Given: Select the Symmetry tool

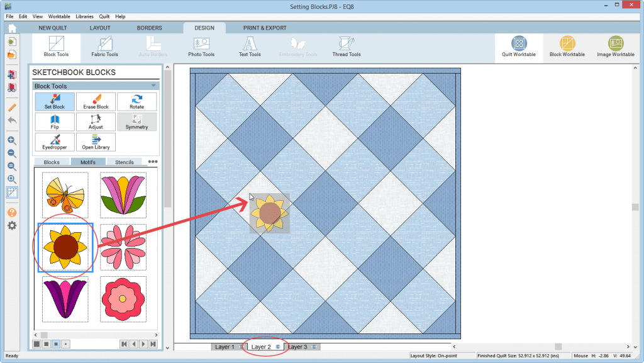Looking at the screenshot, I should tap(136, 121).
